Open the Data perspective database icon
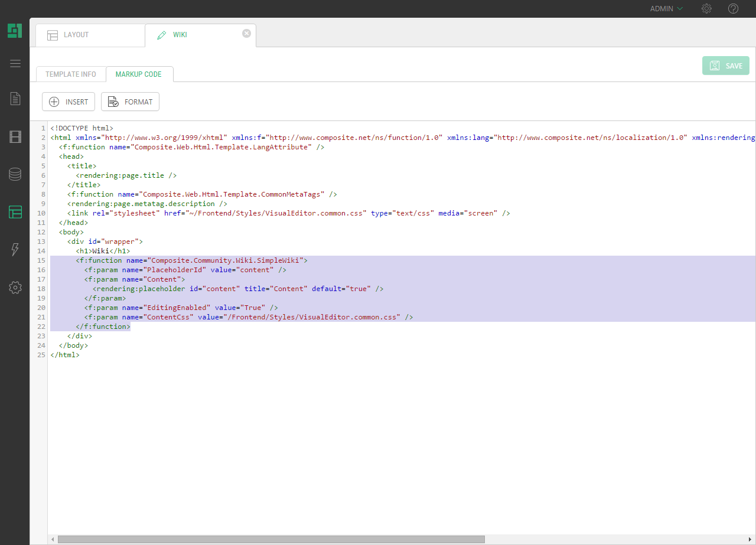This screenshot has height=545, width=756. 15,174
